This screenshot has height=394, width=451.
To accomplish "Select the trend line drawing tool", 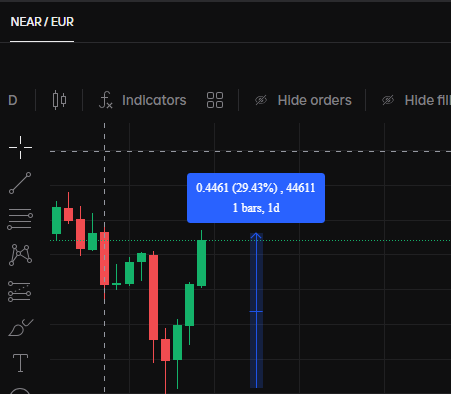I will click(x=20, y=183).
